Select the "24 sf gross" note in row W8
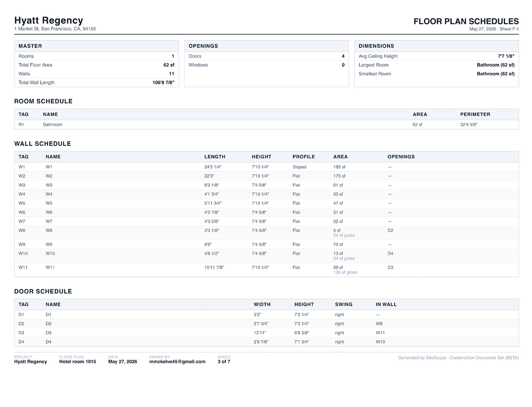 pos(344,235)
